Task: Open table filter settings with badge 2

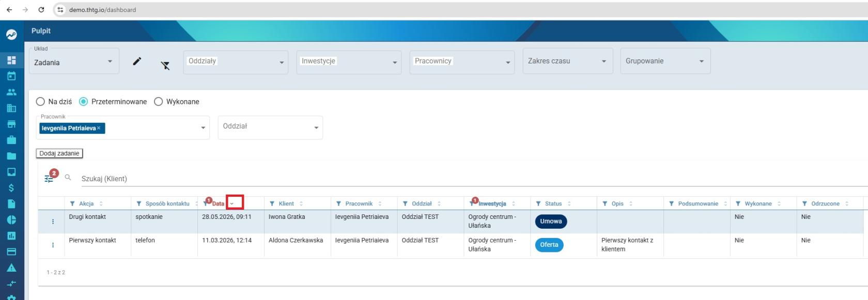Action: click(x=49, y=178)
